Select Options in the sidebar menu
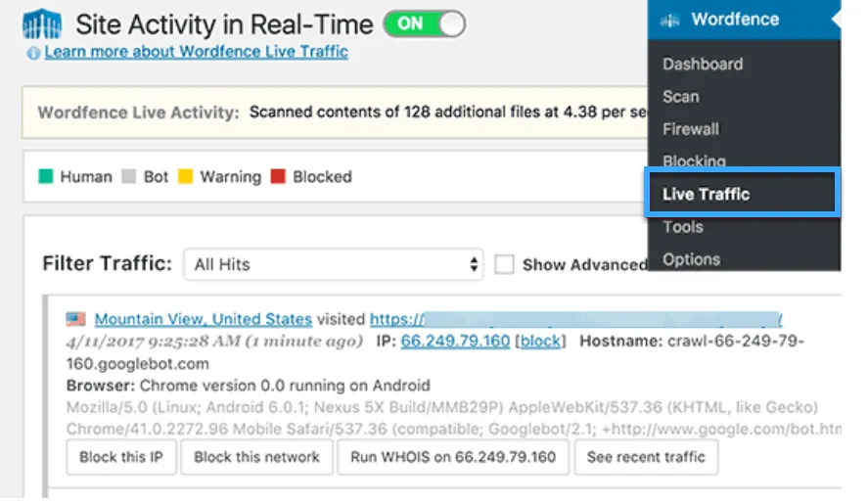The height and width of the screenshot is (503, 868). tap(691, 259)
